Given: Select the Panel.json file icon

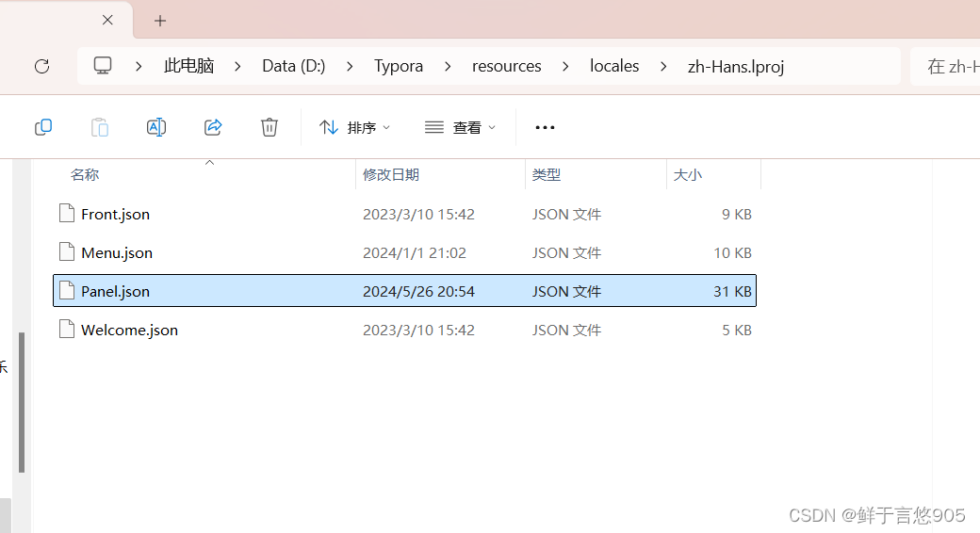Looking at the screenshot, I should click(x=67, y=291).
